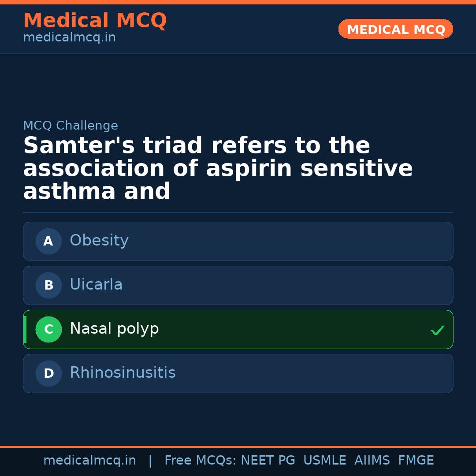Click the letter A circle badge
Screen dimensions: 476x476
tap(48, 241)
